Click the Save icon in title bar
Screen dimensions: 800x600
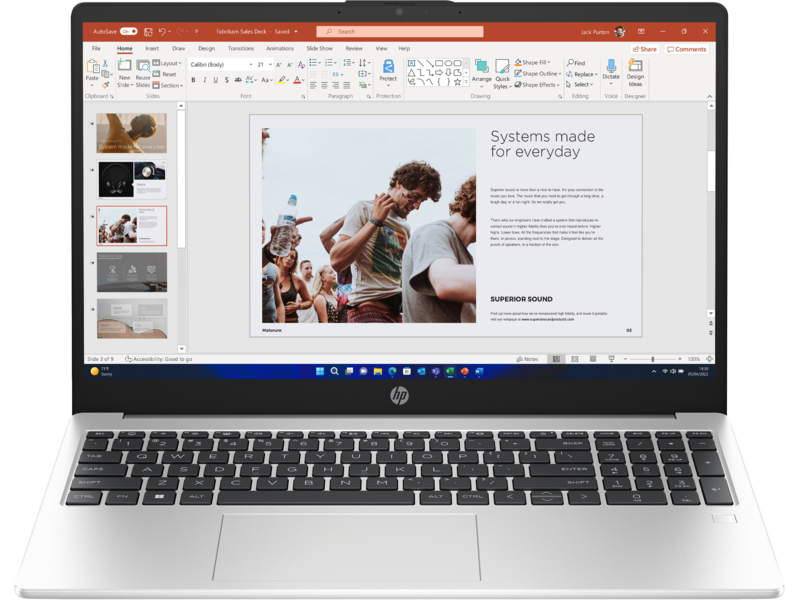(x=148, y=32)
